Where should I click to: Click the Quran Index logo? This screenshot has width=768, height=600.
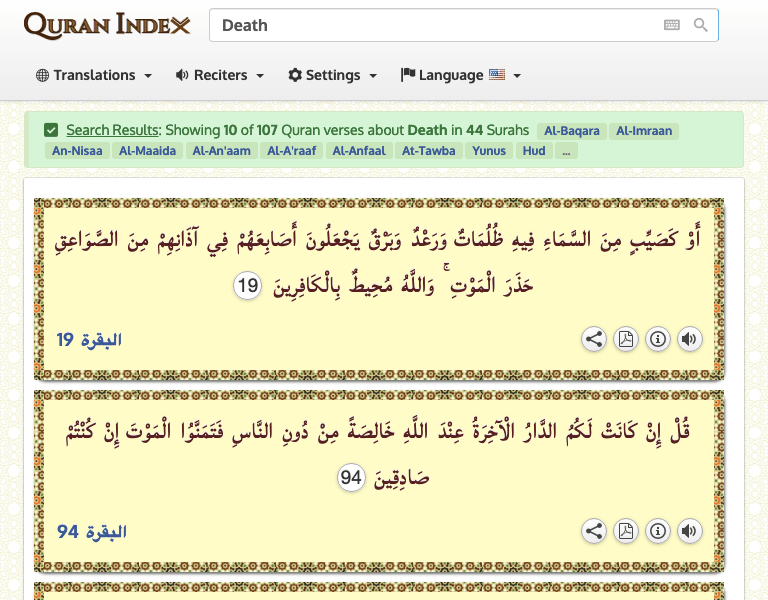pos(107,25)
